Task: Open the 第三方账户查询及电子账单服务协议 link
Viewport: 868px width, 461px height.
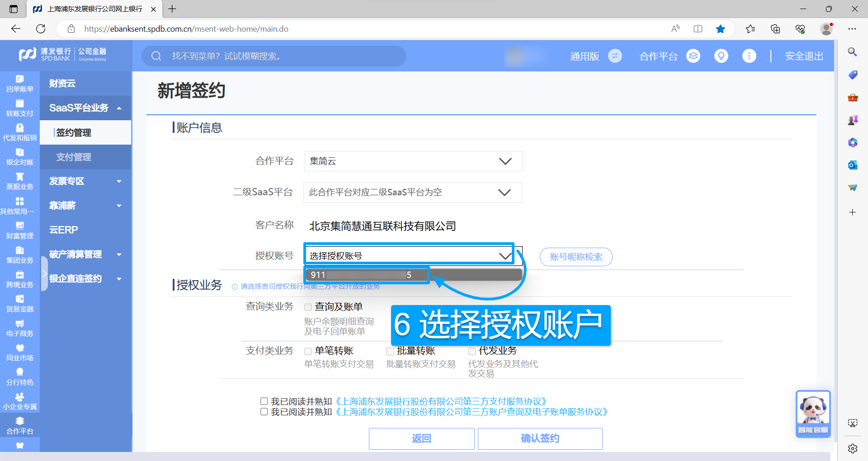Action: (472, 412)
